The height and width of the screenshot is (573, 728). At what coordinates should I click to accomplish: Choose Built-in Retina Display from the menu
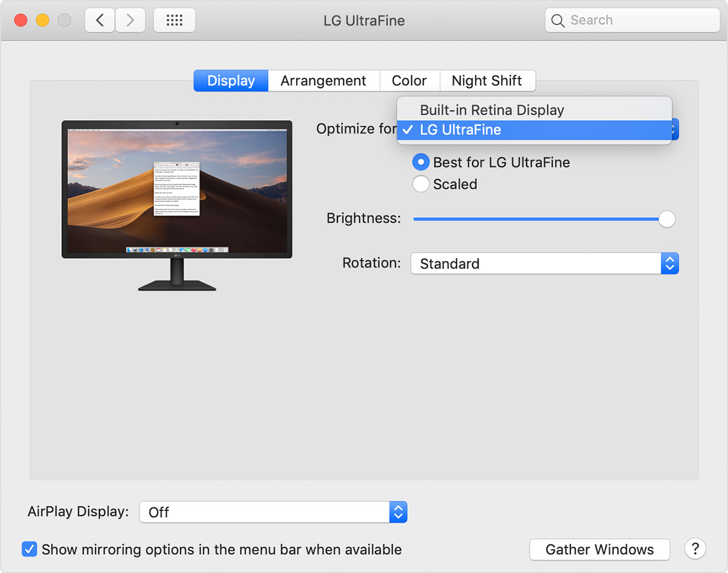point(534,110)
